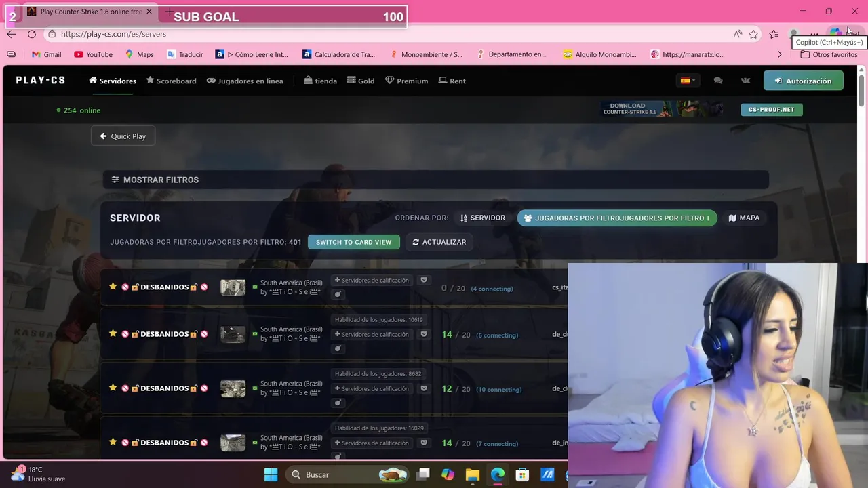868x488 pixels.
Task: Click map thumbnail of the 12/20 server
Action: 233,388
